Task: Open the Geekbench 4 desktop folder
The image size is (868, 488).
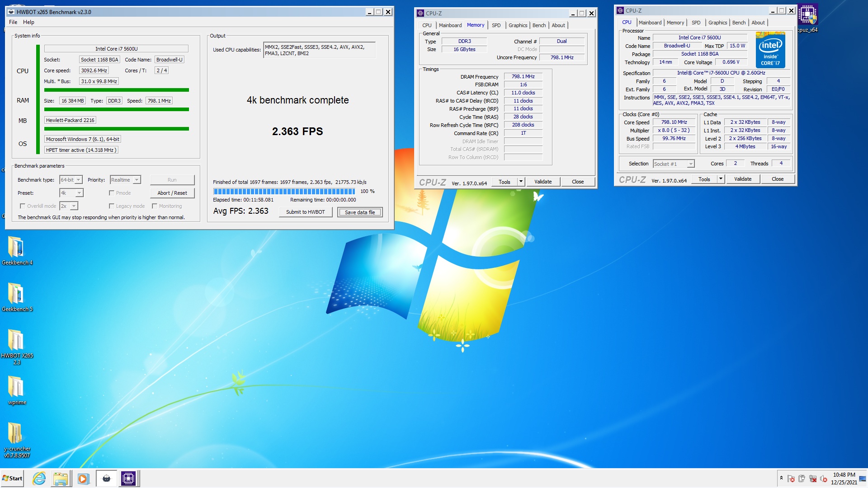Action: 16,250
